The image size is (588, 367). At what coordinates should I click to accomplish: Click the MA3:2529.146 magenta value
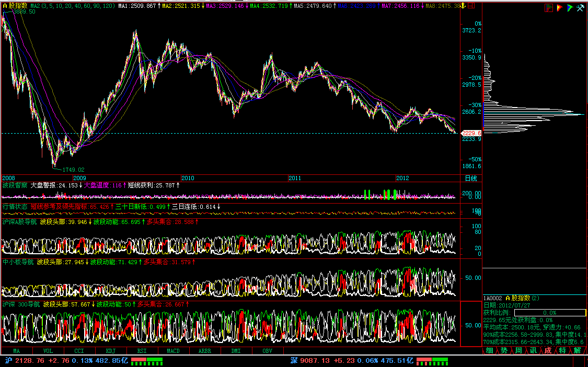coord(225,6)
